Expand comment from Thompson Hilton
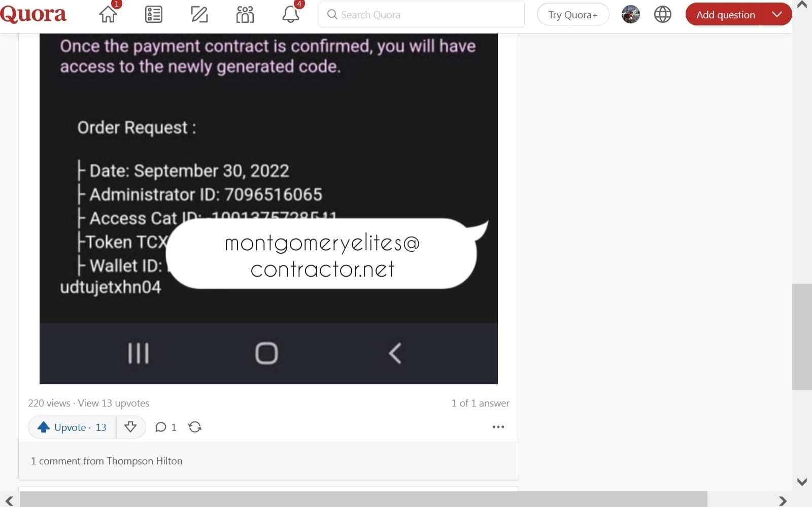This screenshot has width=812, height=507. click(107, 461)
